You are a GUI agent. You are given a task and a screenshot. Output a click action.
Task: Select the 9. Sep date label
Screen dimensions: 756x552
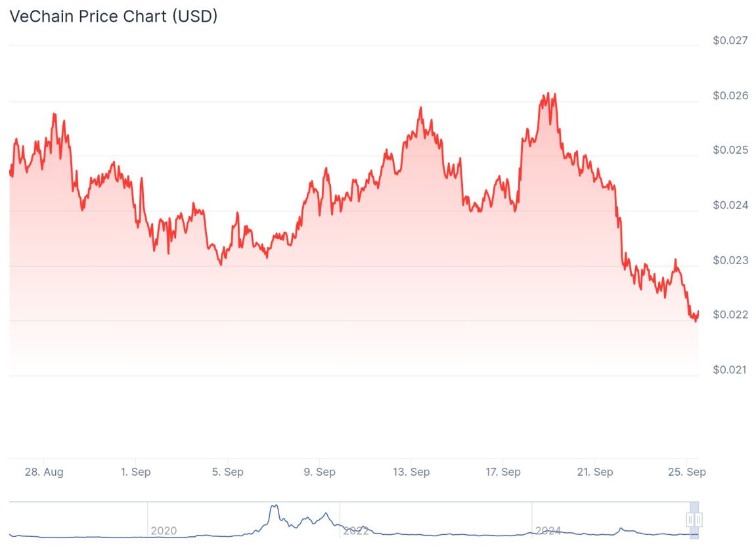tap(320, 472)
